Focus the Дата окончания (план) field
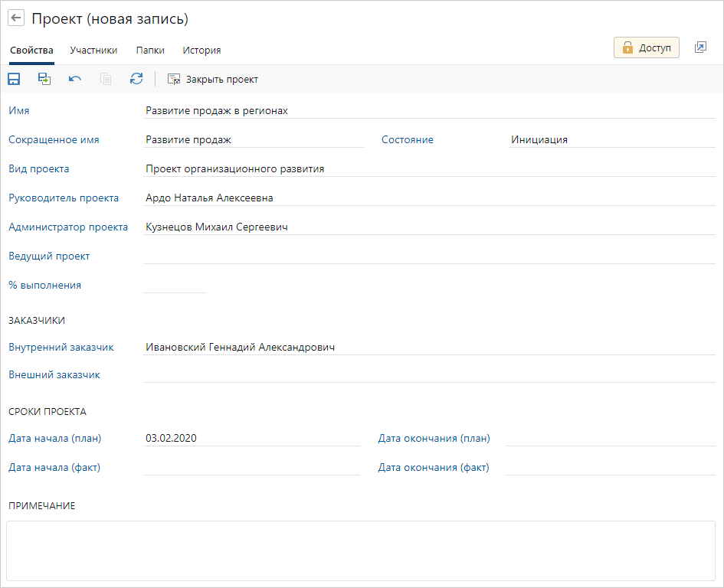Image resolution: width=724 pixels, height=588 pixels. (x=610, y=438)
